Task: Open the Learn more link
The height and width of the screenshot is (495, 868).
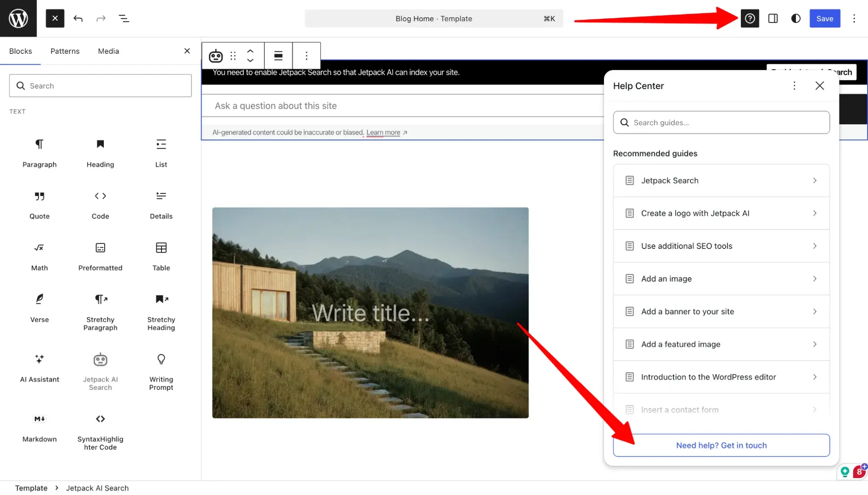Action: point(383,132)
